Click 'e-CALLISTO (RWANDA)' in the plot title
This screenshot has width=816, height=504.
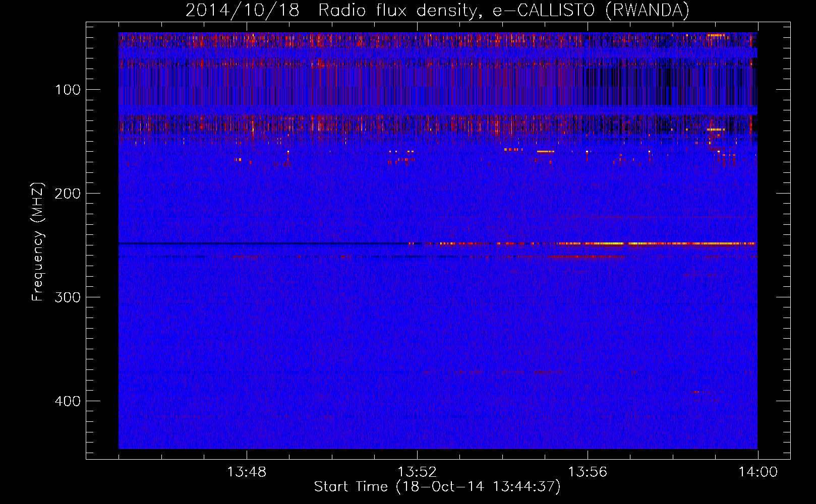point(591,10)
